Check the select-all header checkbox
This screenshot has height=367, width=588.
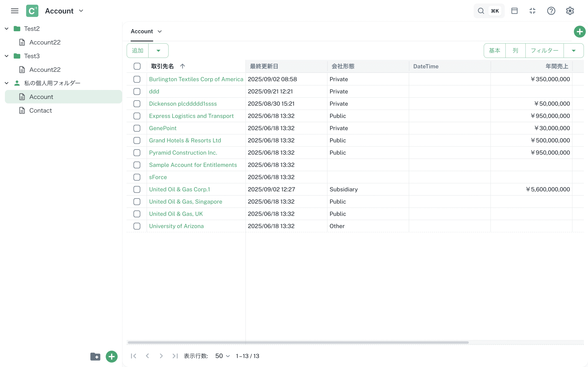click(137, 66)
